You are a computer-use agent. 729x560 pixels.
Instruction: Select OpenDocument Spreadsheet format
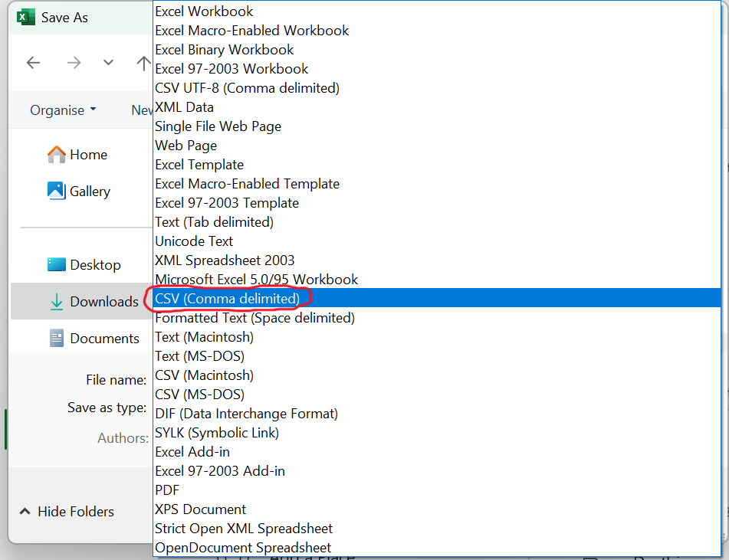click(x=243, y=548)
